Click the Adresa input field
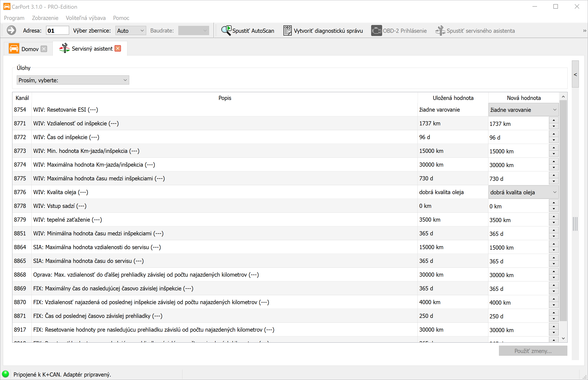 tap(57, 31)
